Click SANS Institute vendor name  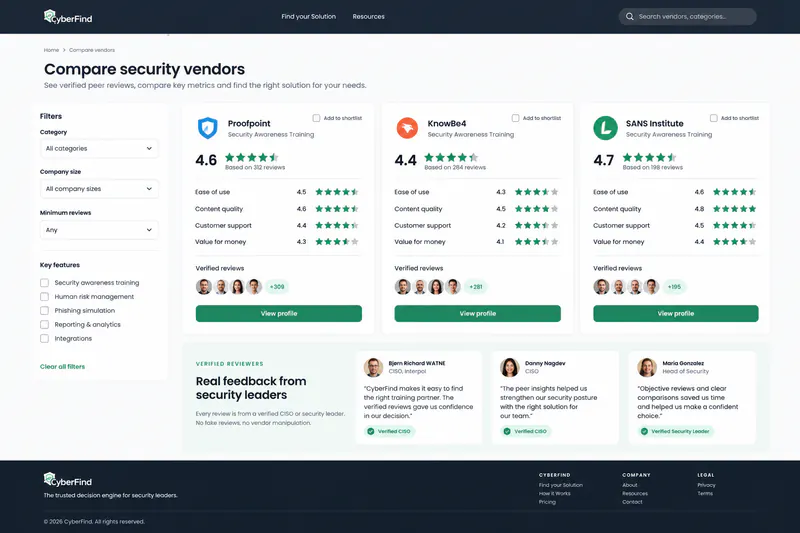[655, 123]
